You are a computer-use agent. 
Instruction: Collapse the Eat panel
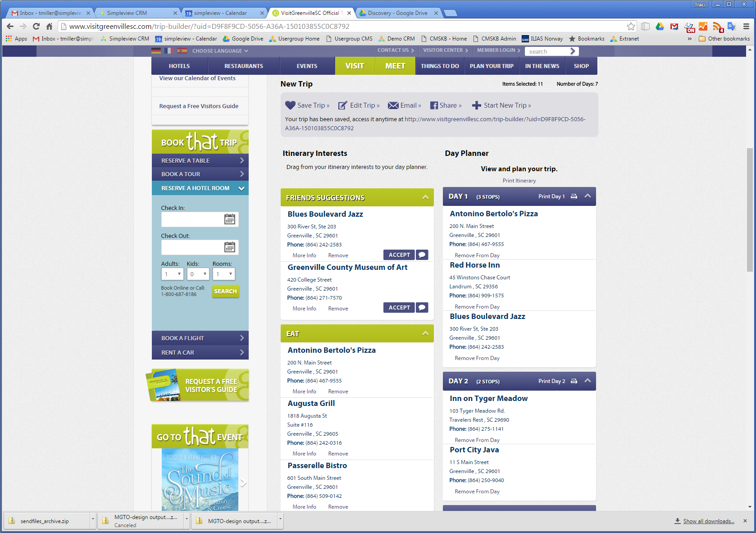click(x=425, y=333)
